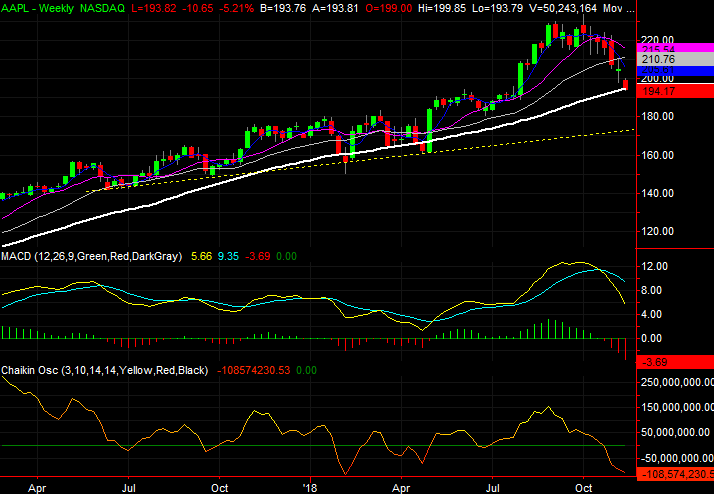Click the weekly high Hi=199.85

click(x=441, y=8)
